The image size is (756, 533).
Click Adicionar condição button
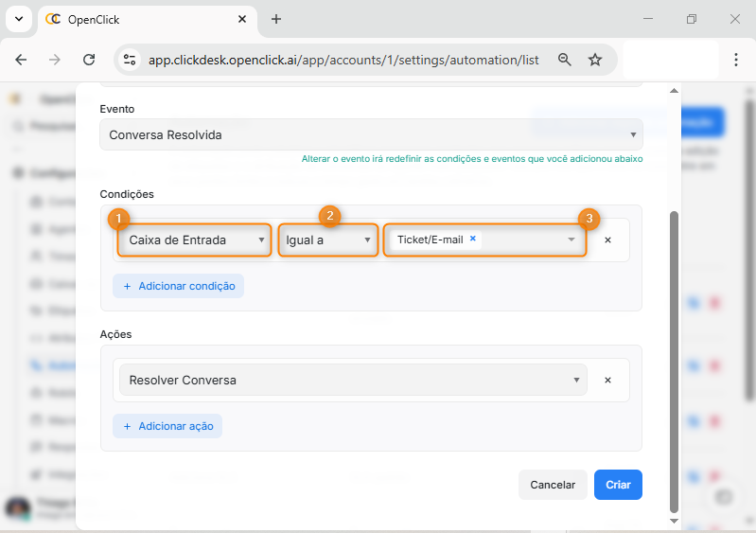coord(178,286)
